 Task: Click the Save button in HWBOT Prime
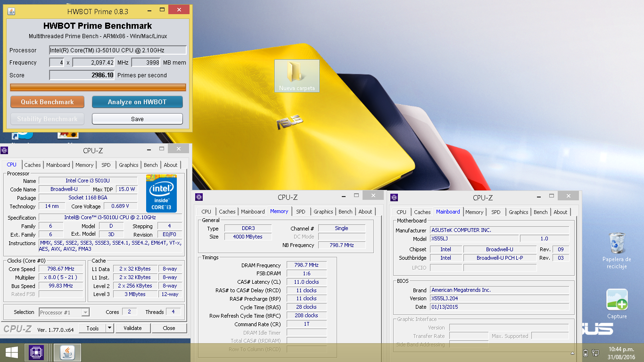[x=137, y=119]
